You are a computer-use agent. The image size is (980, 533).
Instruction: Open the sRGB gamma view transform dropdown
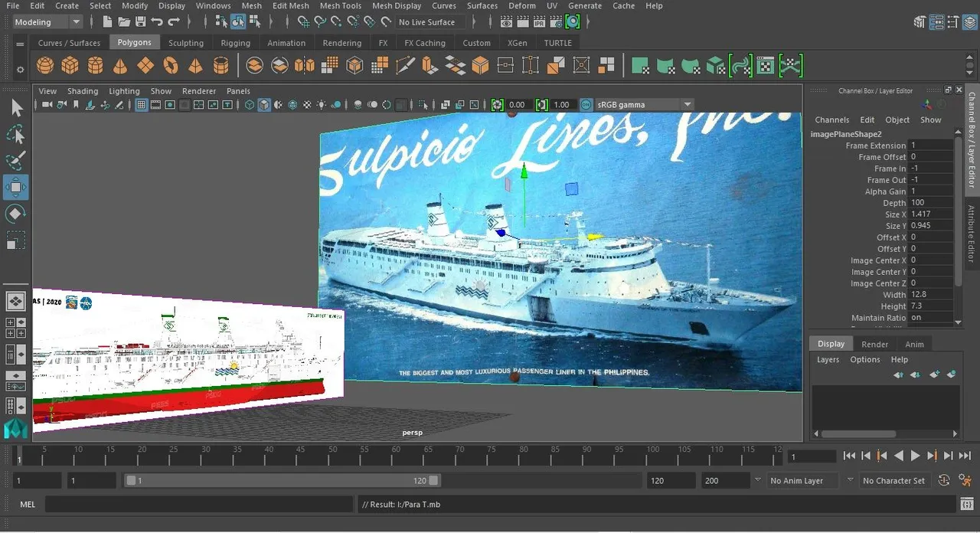[x=645, y=105]
